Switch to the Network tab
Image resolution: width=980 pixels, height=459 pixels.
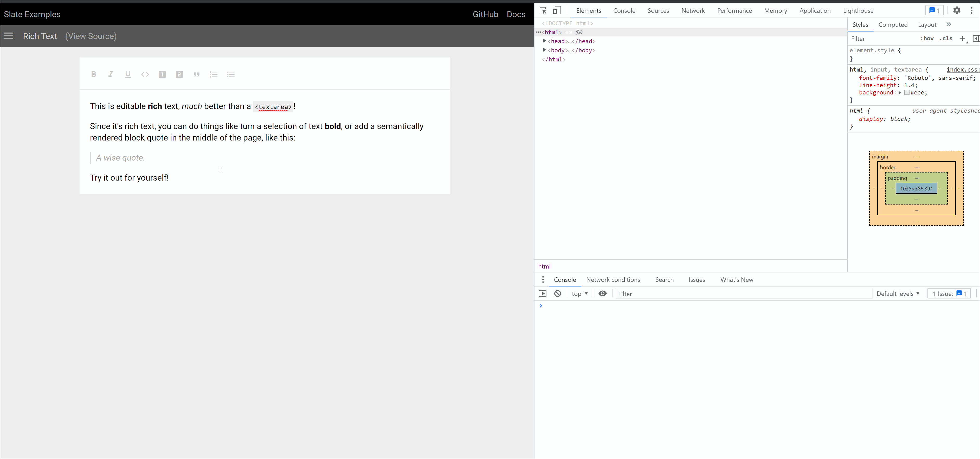693,11
